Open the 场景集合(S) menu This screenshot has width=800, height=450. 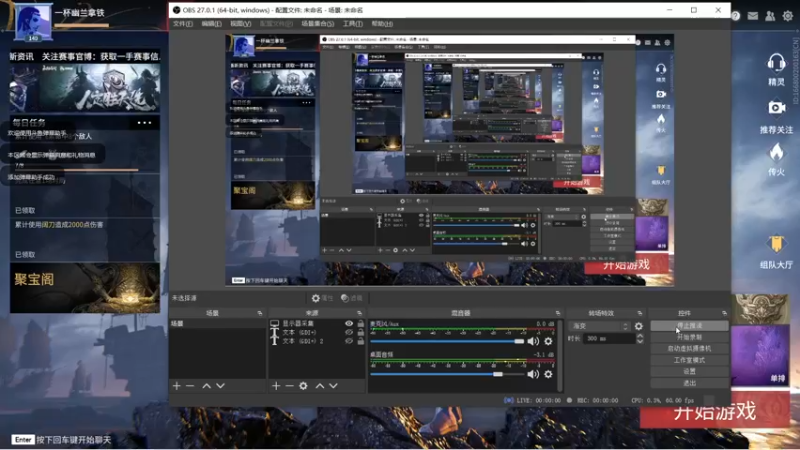coord(317,24)
